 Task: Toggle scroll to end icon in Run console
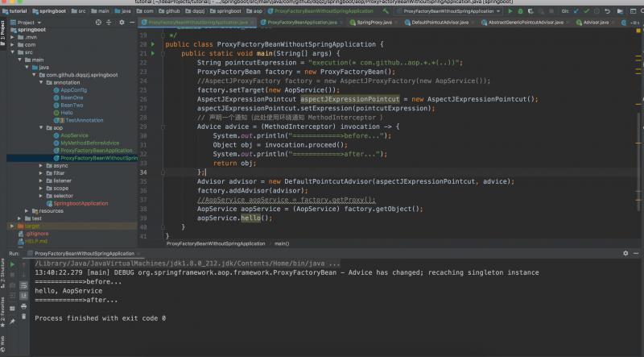(23, 295)
